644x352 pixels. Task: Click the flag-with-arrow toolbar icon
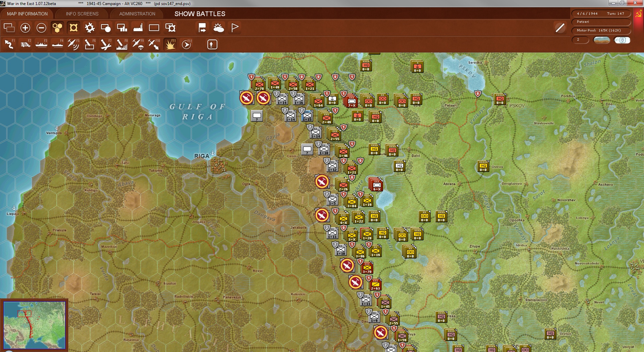202,28
